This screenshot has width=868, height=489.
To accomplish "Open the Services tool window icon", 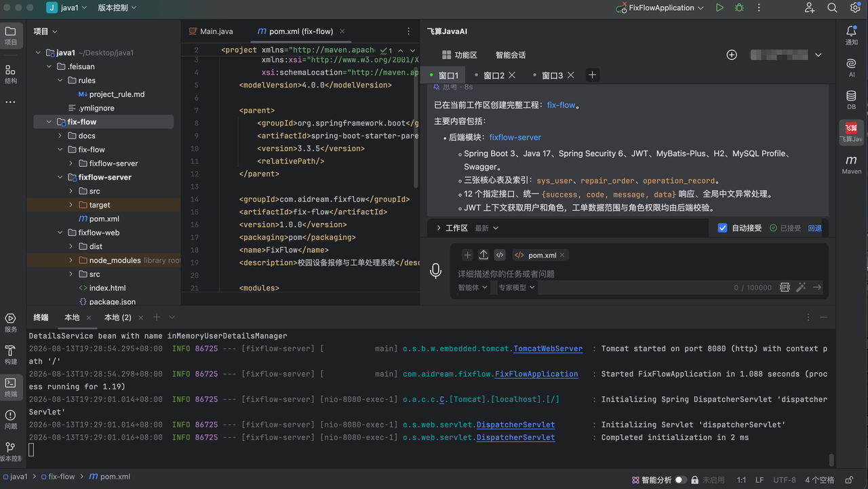I will pyautogui.click(x=10, y=322).
